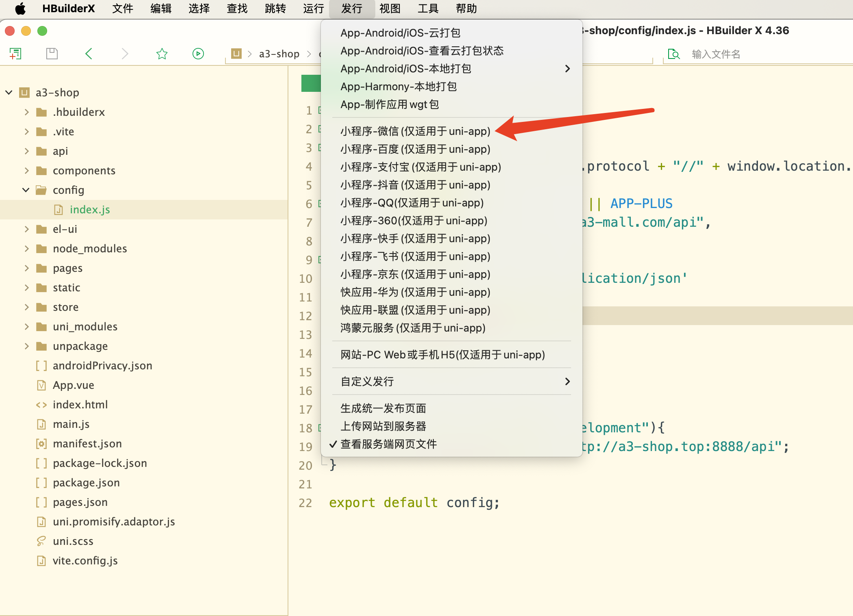Viewport: 853px width, 616px height.
Task: Open the 视图 menu
Action: 390,9
